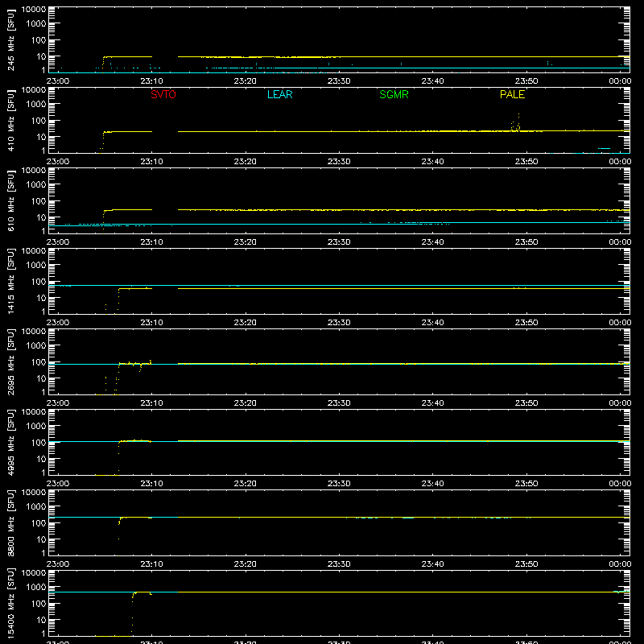644x644 pixels.
Task: Click the 23:20 time label under 8800 MHz panel
Action: pyautogui.click(x=246, y=564)
